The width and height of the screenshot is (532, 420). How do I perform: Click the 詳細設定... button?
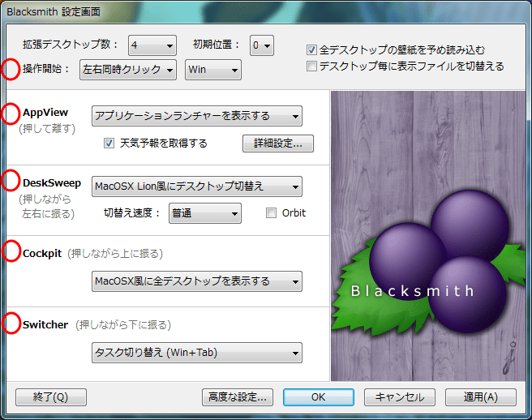277,144
